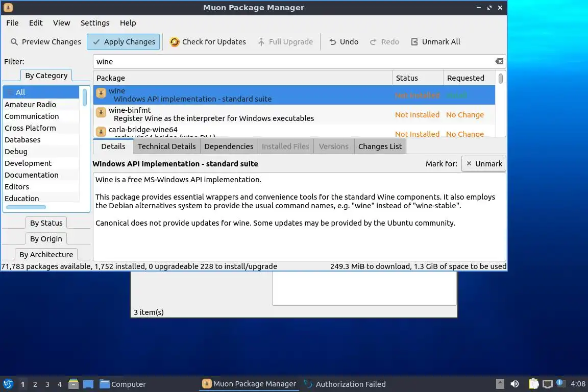Sort by the Status column header

418,78
